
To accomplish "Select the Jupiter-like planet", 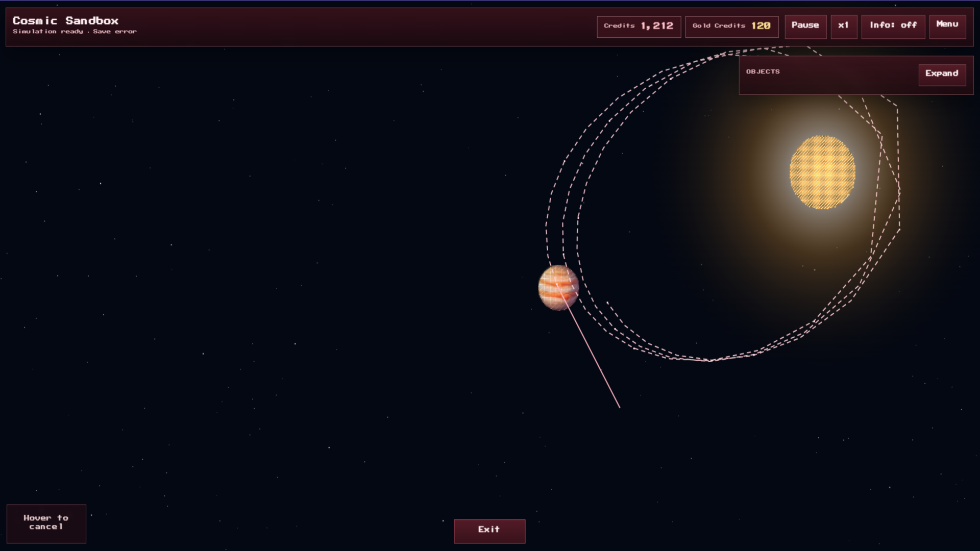I will (557, 286).
